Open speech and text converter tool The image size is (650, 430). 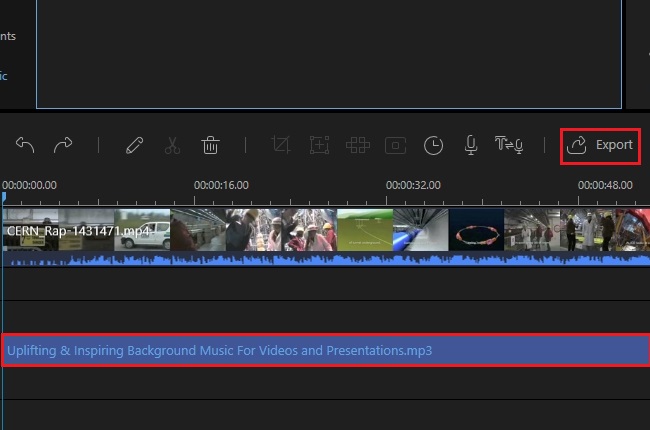509,145
